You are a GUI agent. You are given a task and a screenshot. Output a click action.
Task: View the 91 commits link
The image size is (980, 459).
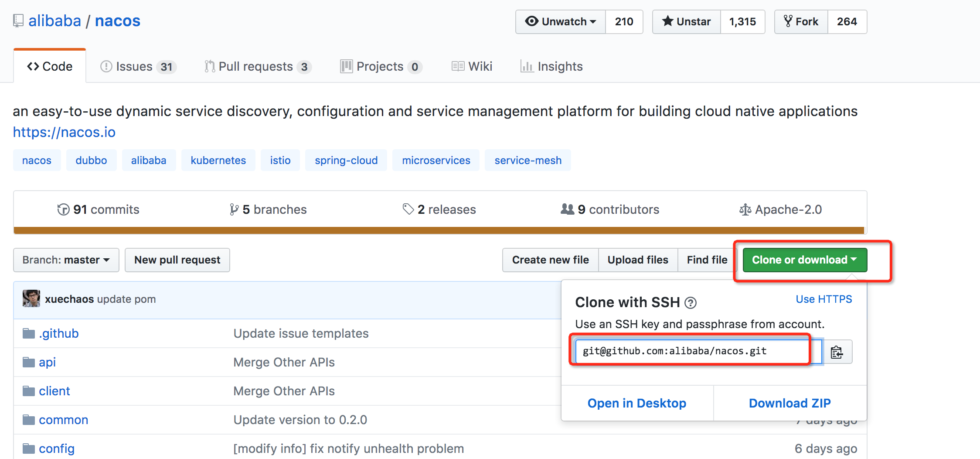pos(99,209)
